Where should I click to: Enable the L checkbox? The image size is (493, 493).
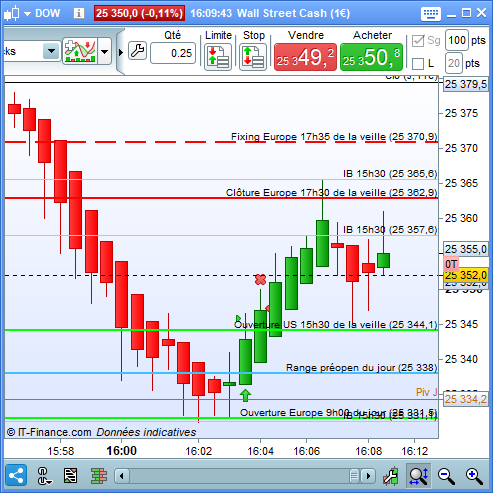click(418, 64)
